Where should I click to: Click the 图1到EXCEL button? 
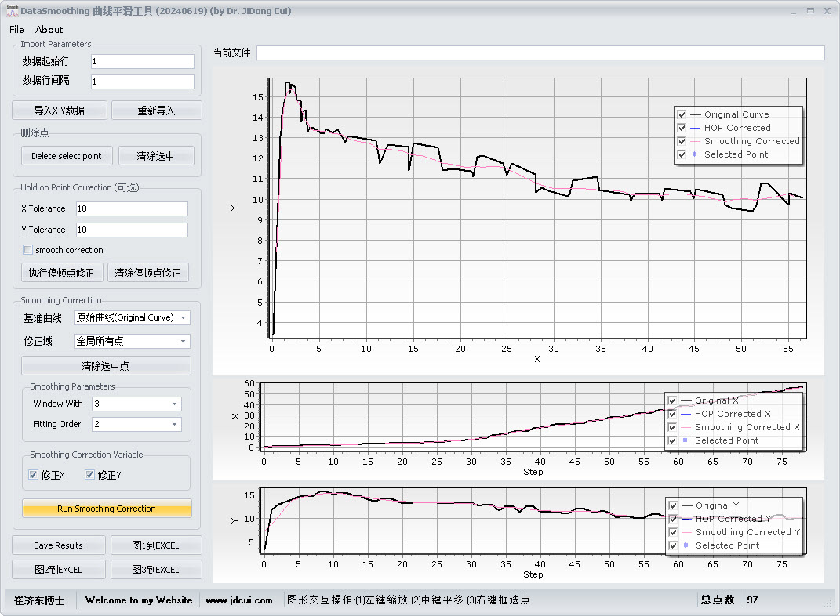[156, 545]
